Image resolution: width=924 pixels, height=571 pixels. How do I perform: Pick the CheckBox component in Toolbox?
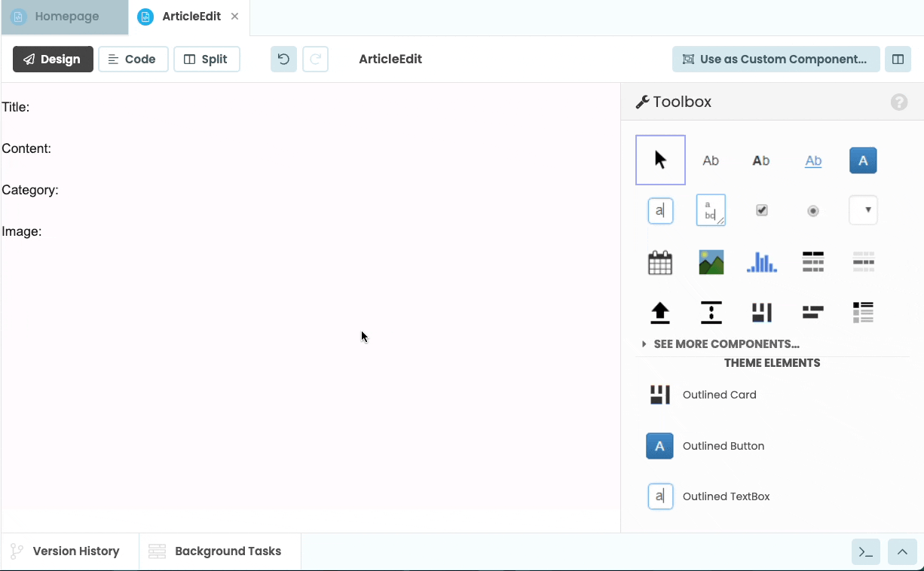click(x=761, y=211)
